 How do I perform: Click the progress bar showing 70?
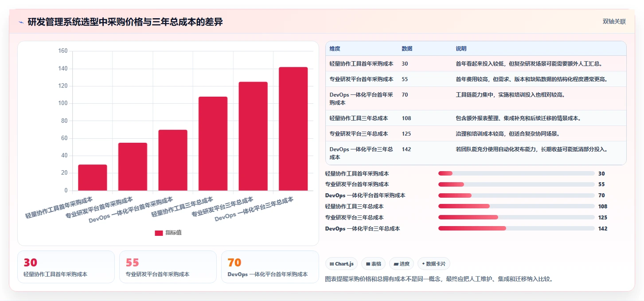pyautogui.click(x=516, y=195)
